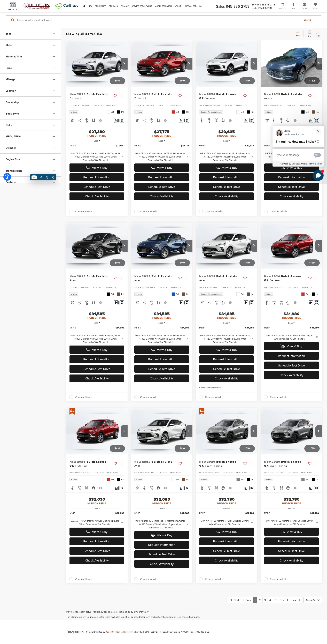
Task: Open the PRE-OWNED menu item
Action: [100, 6]
